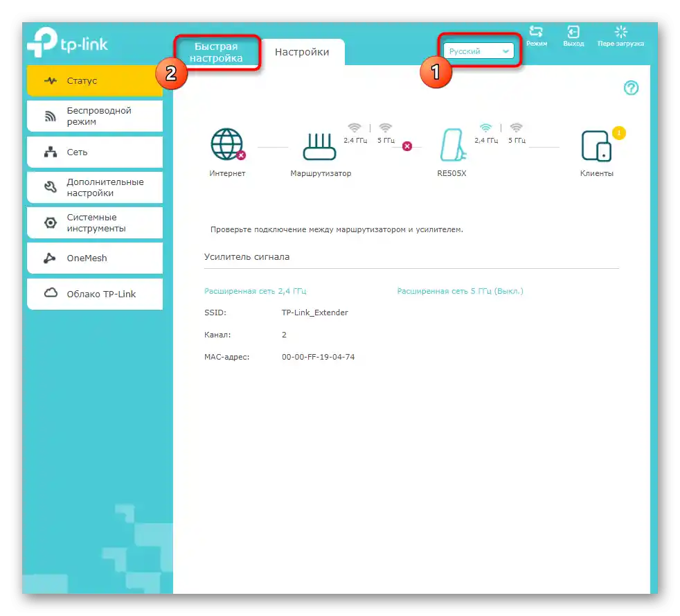Click the extender's 2,4 ГГц Wi-Fi icon
The image size is (680, 616).
tap(485, 127)
